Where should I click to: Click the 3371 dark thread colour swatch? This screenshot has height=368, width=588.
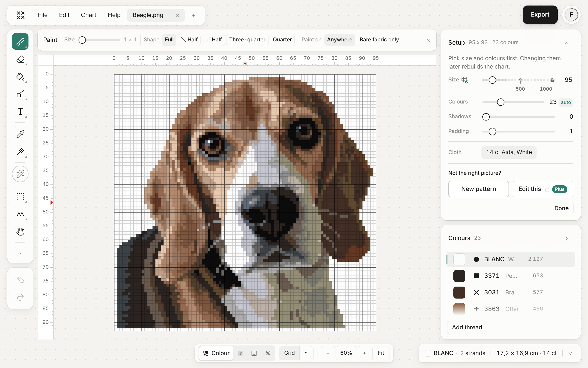coord(459,276)
